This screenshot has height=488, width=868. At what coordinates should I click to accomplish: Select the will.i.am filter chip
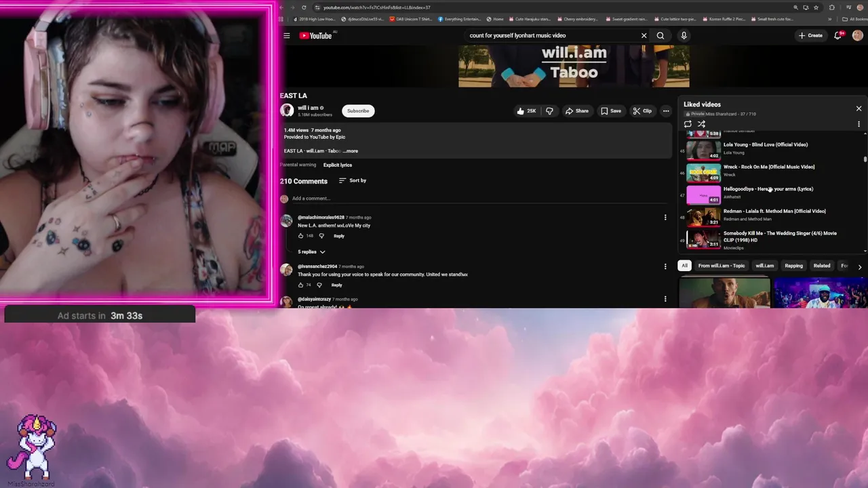[x=765, y=266]
